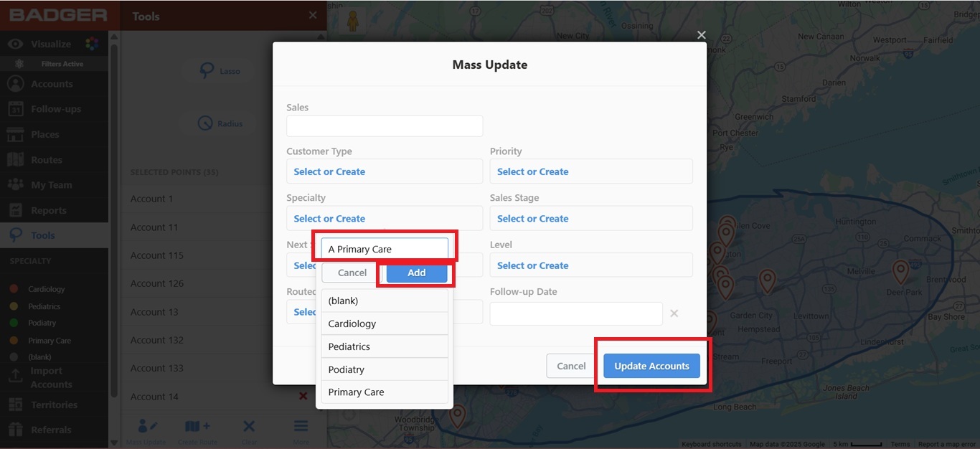
Task: Click the Sales input field
Action: 385,126
